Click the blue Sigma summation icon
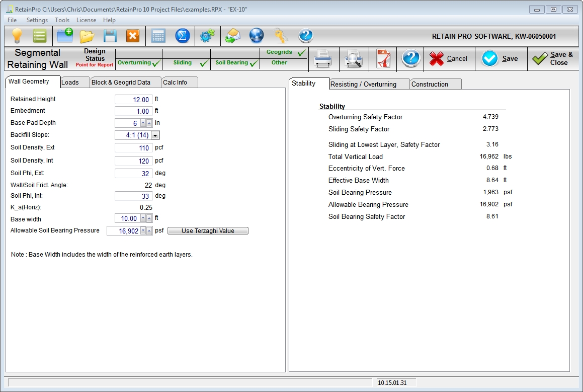This screenshot has height=392, width=583. (182, 36)
